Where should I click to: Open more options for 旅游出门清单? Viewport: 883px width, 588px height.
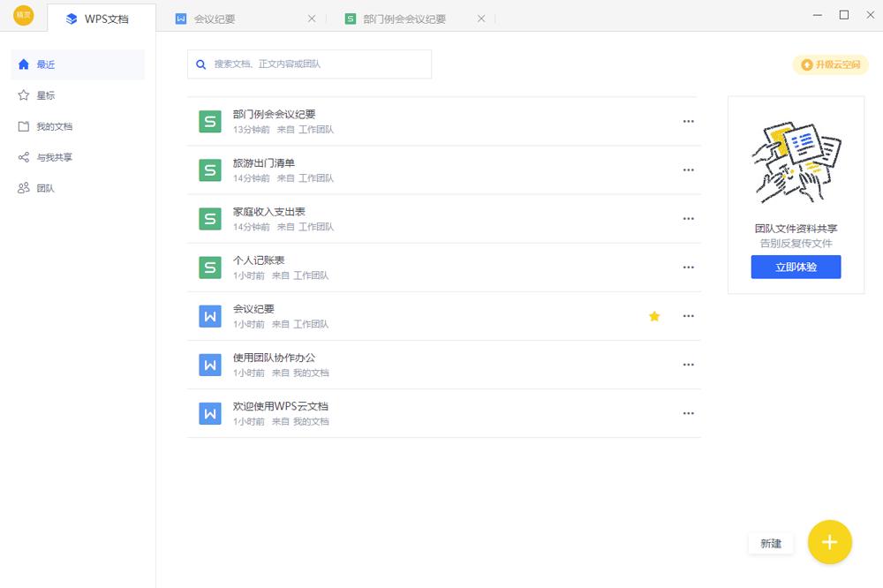coord(688,170)
